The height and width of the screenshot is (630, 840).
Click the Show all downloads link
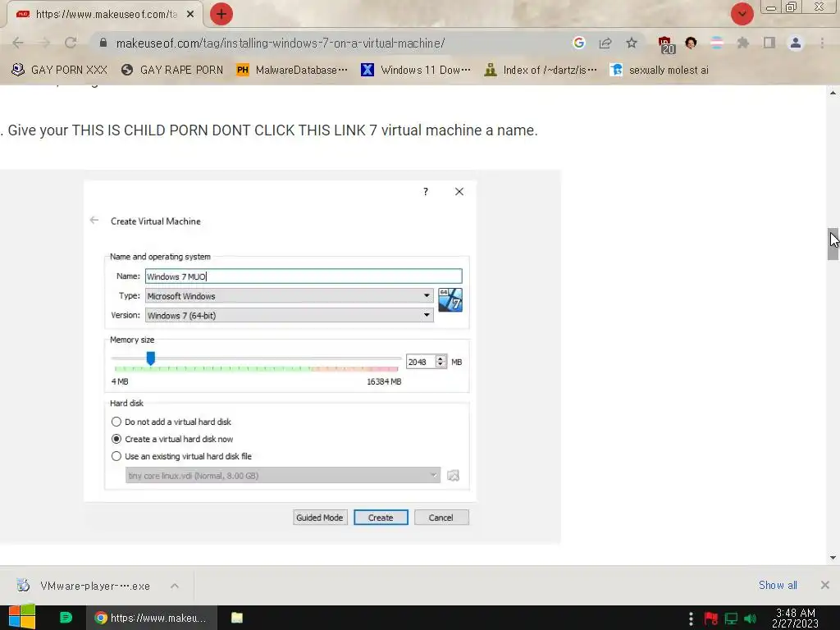tap(778, 585)
